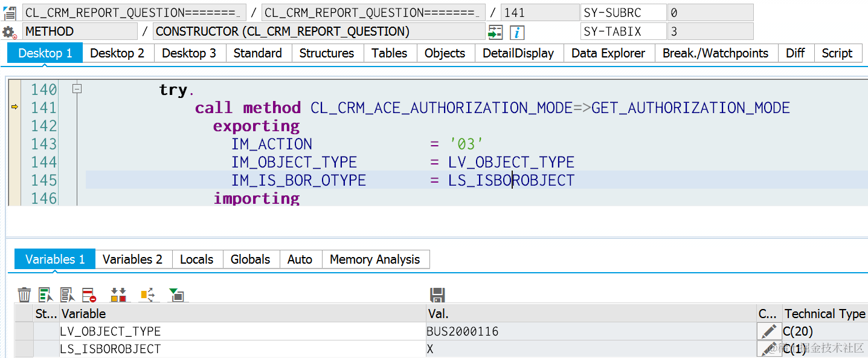Switch to Desktop 1 tab
Viewport: 868px width, 358px height.
click(45, 53)
